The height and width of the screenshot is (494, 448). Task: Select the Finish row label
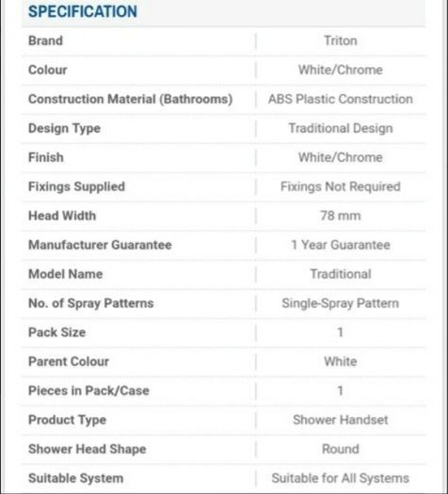pos(46,157)
